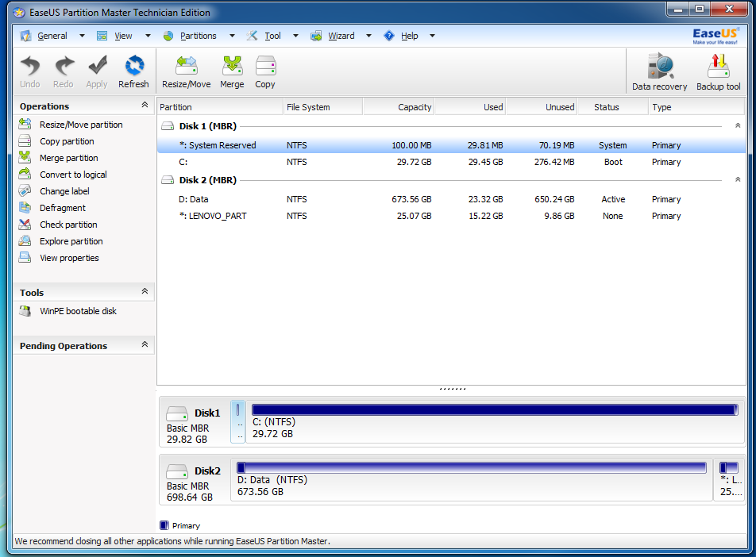The width and height of the screenshot is (756, 557).
Task: Expand the Tool dropdown arrow
Action: click(295, 36)
